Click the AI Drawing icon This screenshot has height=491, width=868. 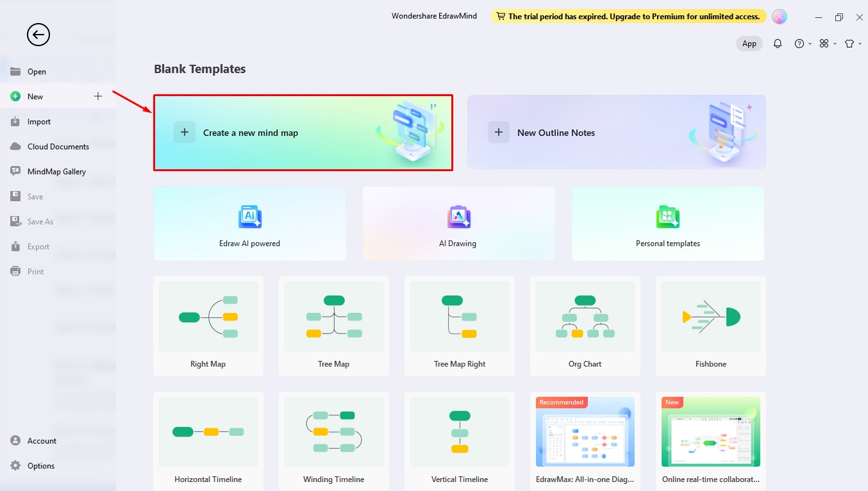(x=459, y=217)
